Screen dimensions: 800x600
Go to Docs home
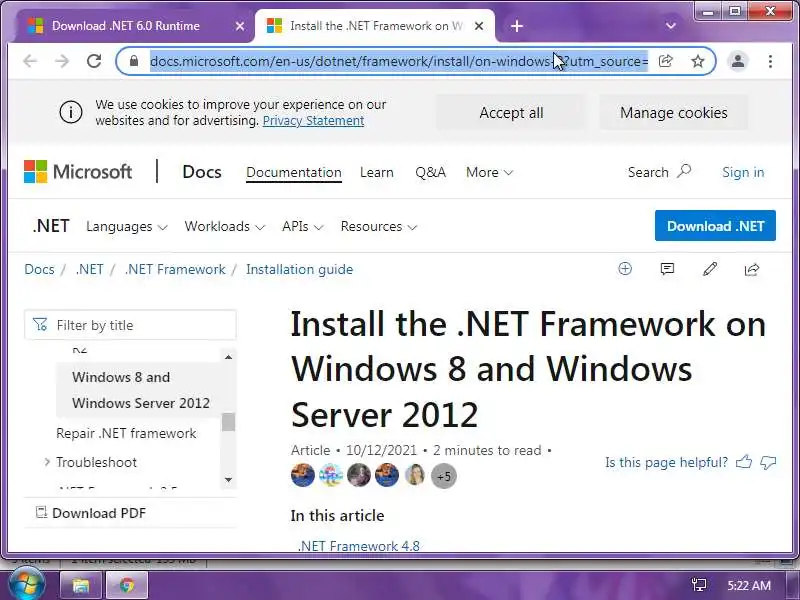click(202, 172)
